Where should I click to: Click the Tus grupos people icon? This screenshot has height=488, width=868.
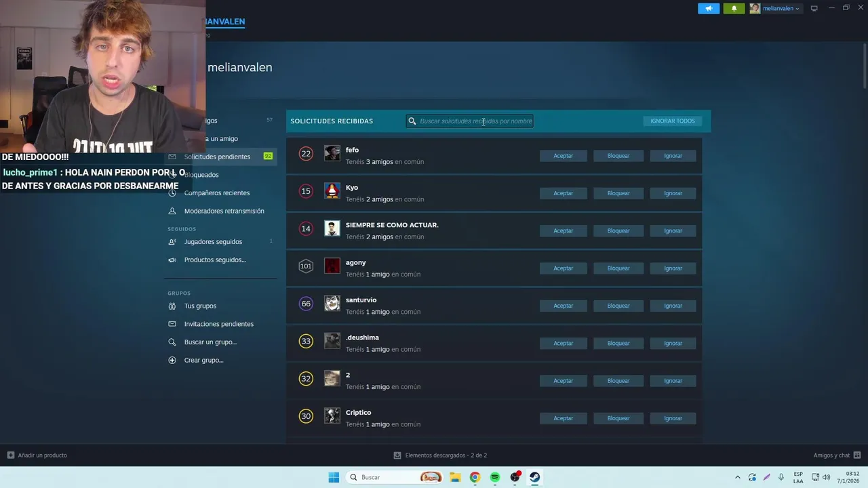tap(172, 306)
